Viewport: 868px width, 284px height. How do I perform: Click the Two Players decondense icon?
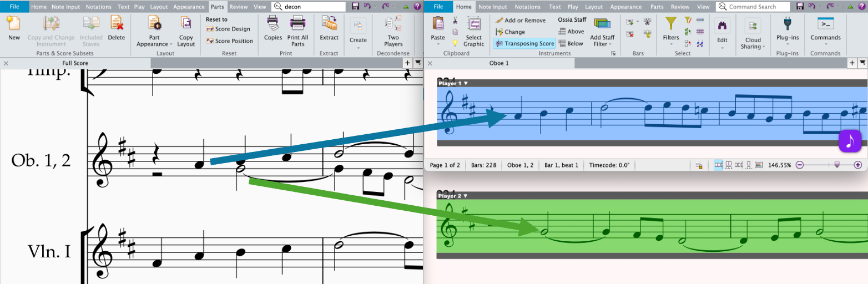coord(393,24)
